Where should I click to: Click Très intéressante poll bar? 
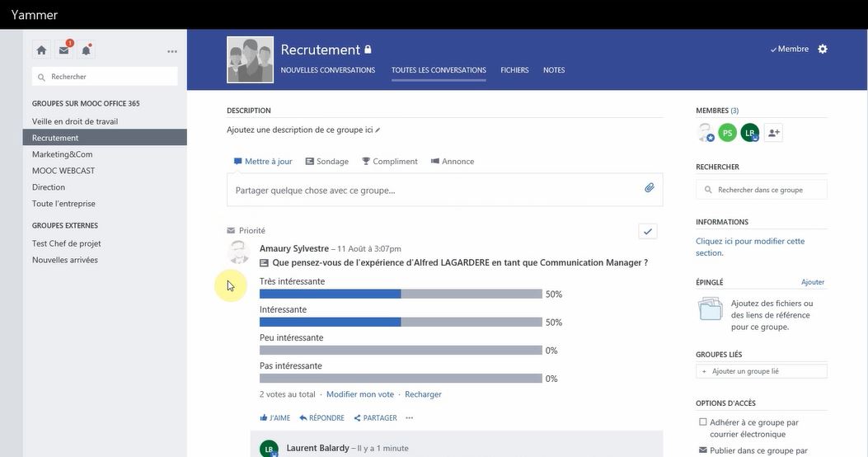401,294
